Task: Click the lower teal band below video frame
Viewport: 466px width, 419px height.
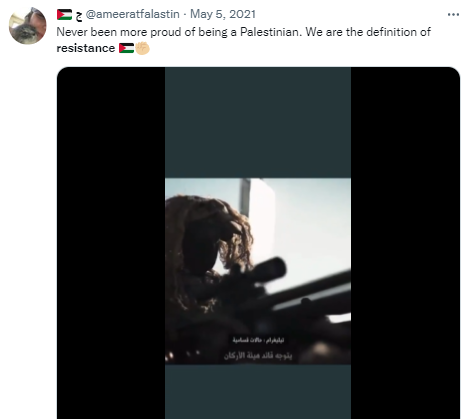Action: click(x=258, y=392)
